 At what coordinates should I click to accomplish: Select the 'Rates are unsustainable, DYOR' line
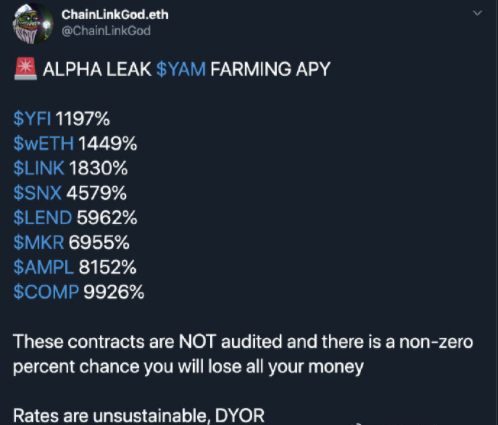click(x=139, y=416)
